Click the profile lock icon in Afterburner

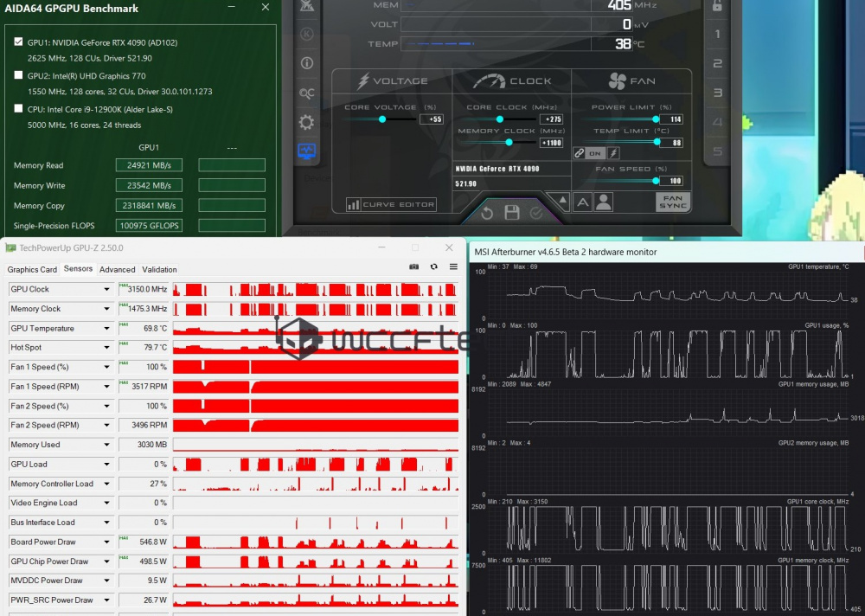716,6
